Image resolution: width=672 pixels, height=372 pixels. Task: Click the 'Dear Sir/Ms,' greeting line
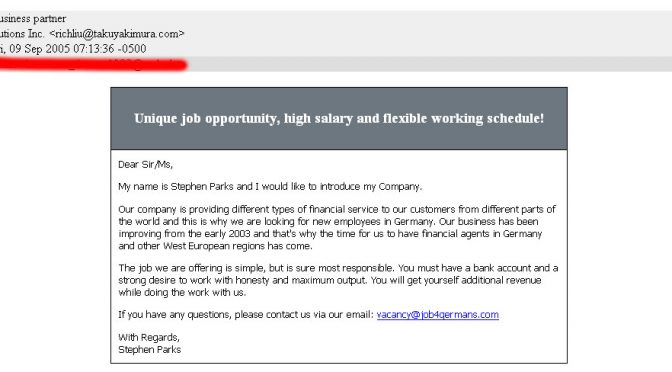(145, 165)
